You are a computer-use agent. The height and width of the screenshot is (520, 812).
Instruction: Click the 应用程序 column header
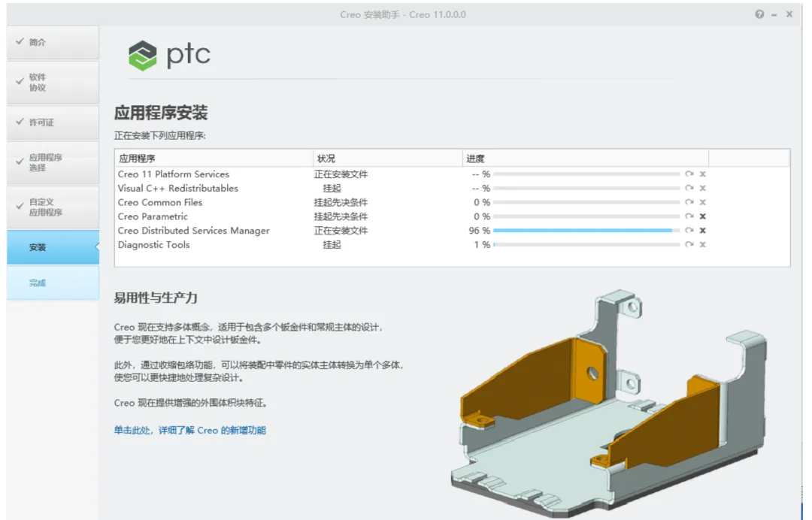click(214, 159)
